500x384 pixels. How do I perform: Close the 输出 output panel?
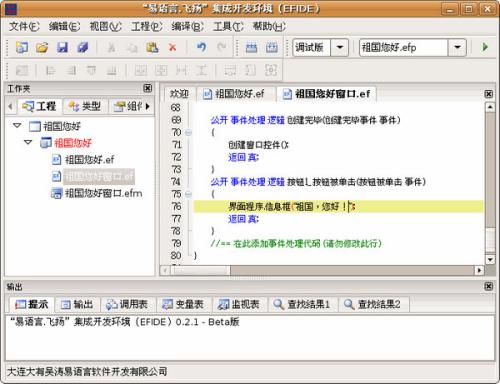coord(488,286)
